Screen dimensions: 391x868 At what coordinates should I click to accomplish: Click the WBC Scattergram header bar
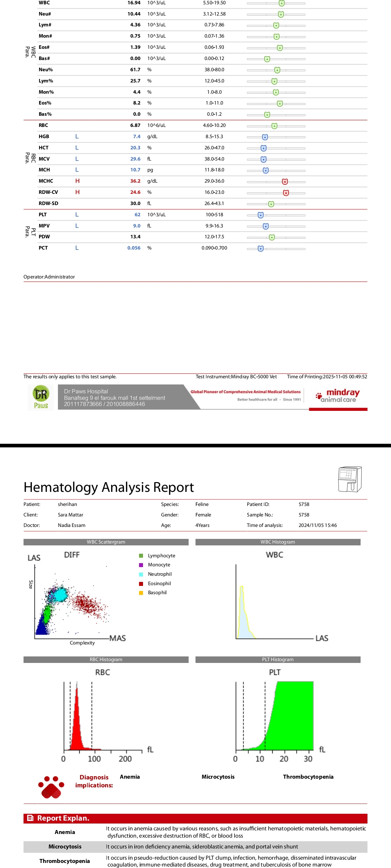(106, 542)
